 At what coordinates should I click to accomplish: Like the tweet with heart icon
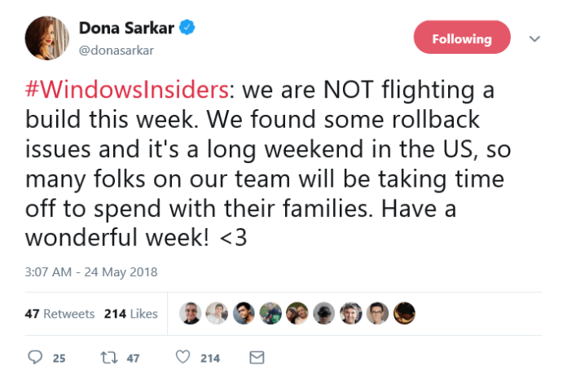click(x=183, y=358)
